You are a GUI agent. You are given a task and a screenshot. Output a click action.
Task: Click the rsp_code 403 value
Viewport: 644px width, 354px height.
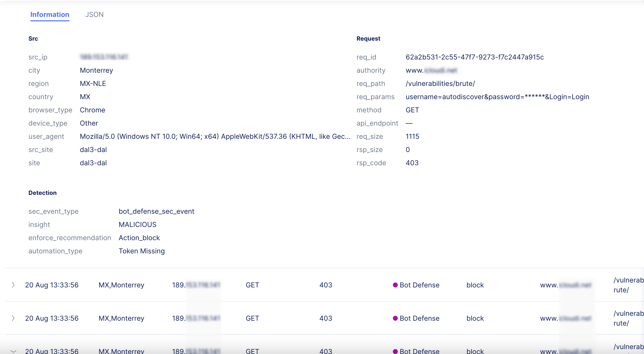pyautogui.click(x=412, y=163)
